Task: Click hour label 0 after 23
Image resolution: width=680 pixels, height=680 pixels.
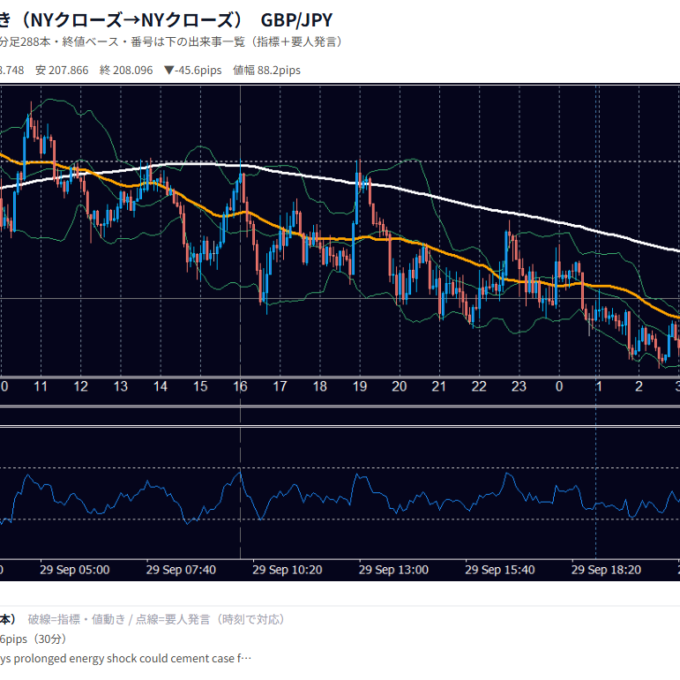Action: 559,386
